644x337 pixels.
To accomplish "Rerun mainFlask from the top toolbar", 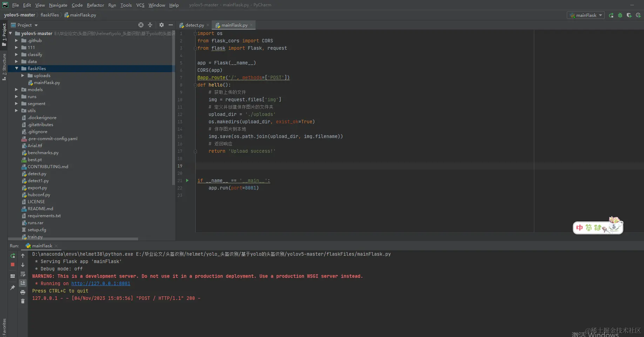I will coord(611,15).
